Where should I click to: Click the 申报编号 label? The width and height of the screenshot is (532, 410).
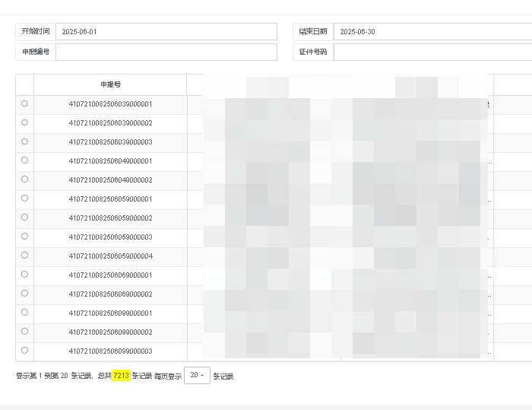tap(36, 52)
